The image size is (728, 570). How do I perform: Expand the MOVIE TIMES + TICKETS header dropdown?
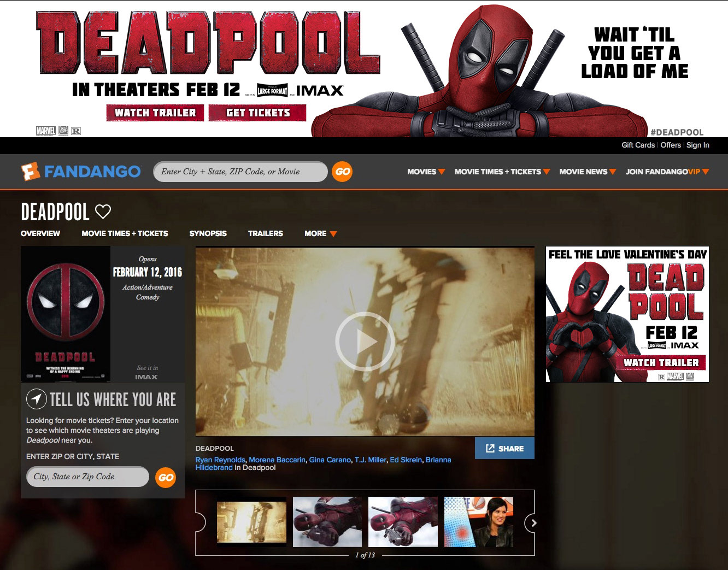[502, 172]
